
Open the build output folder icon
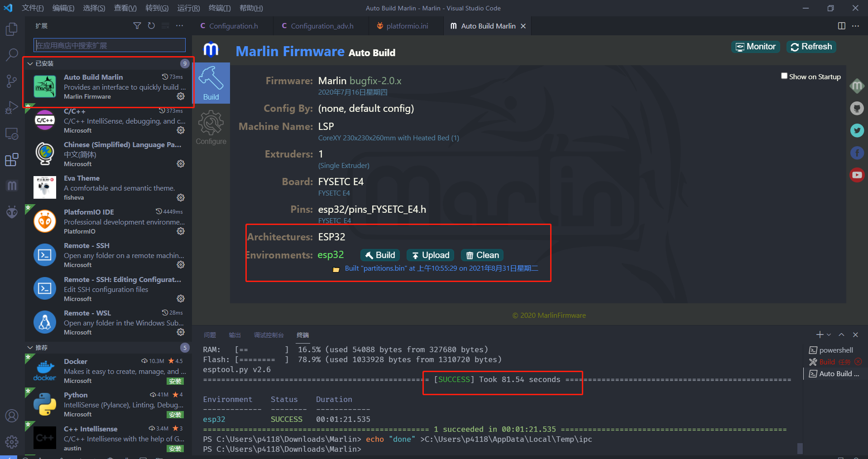336,269
